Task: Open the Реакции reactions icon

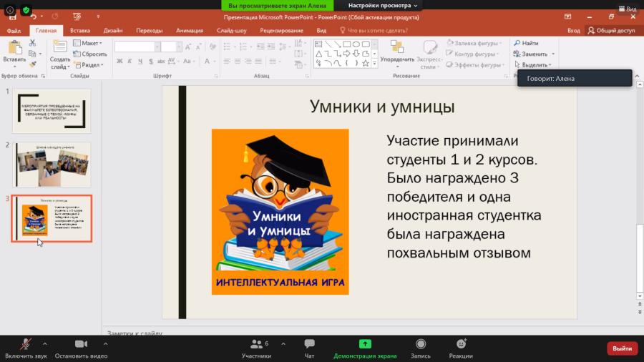Action: 461,344
